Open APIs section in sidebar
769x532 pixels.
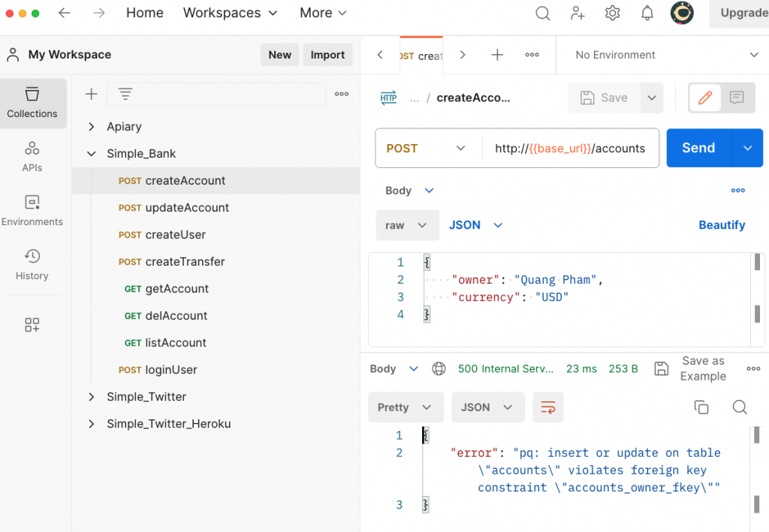point(32,156)
